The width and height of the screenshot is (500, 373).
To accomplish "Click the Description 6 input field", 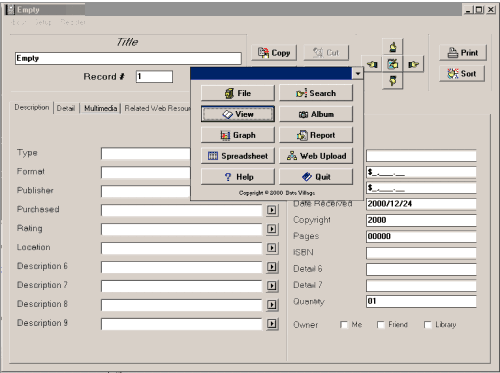I will tap(182, 267).
